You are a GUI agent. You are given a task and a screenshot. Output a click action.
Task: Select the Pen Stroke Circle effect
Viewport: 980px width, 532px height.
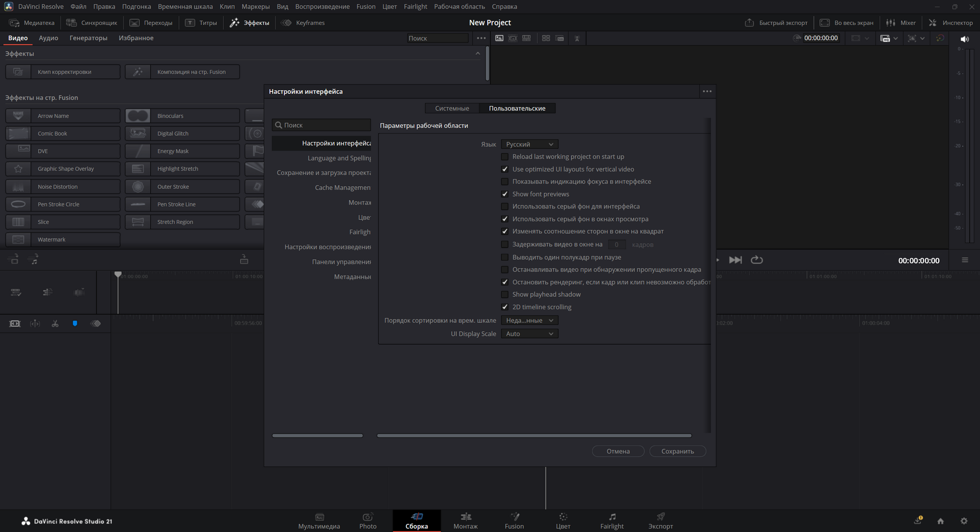[63, 204]
